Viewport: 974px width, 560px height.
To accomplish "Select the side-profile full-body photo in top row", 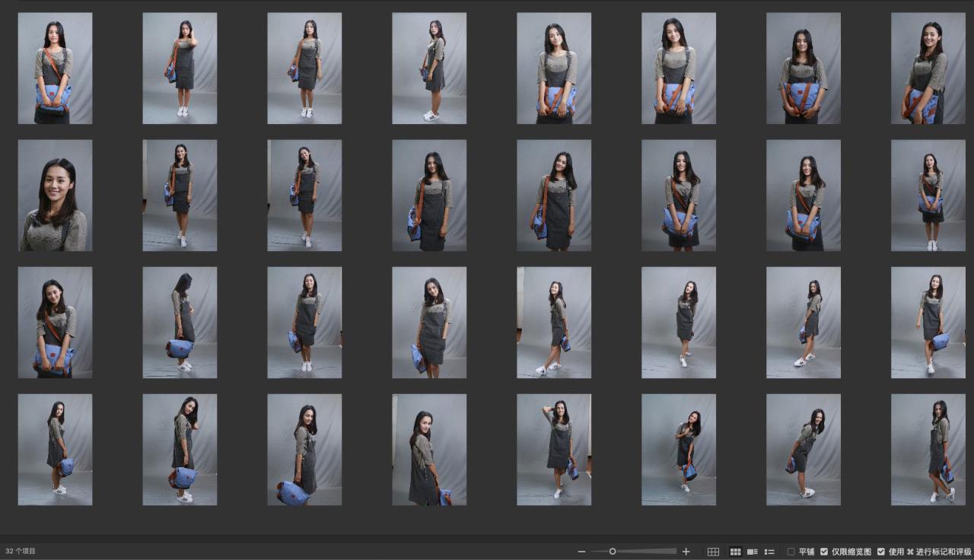I will 429,68.
